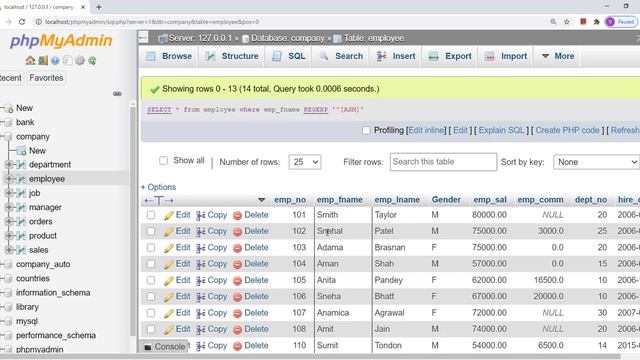Toggle the Profiling checkbox
Image resolution: width=640 pixels, height=360 pixels.
[366, 130]
